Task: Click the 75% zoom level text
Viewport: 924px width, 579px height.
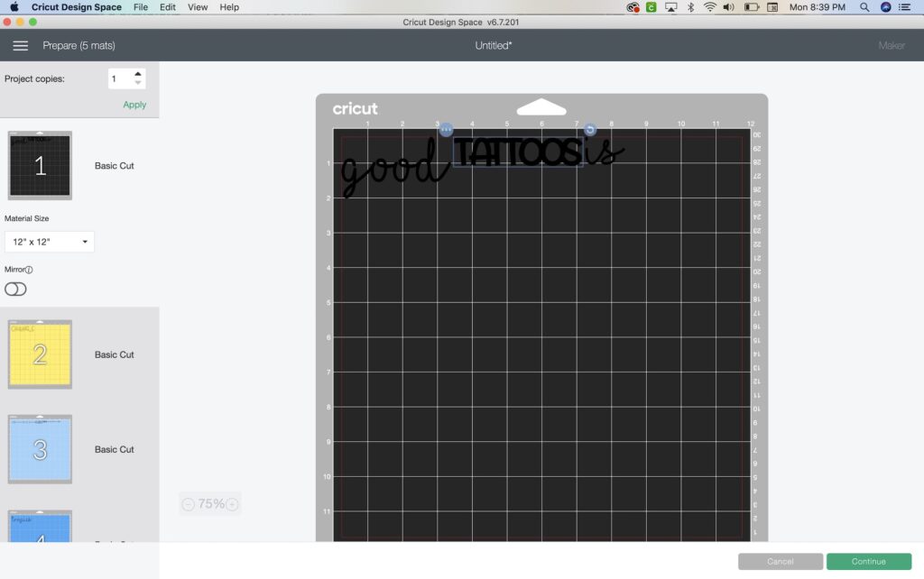Action: pyautogui.click(x=211, y=504)
